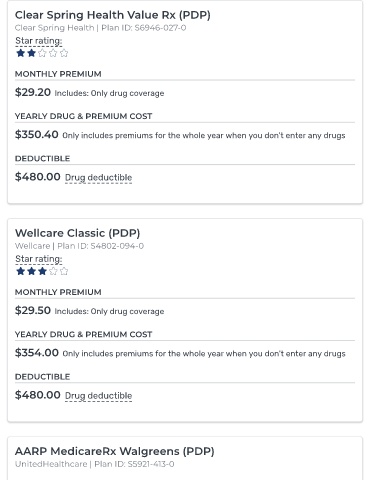Click first filled star of Wellcare rating

tap(21, 271)
